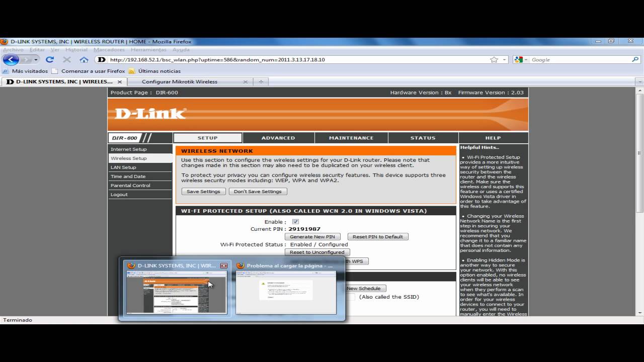Open the Editar menu

pos(37,50)
